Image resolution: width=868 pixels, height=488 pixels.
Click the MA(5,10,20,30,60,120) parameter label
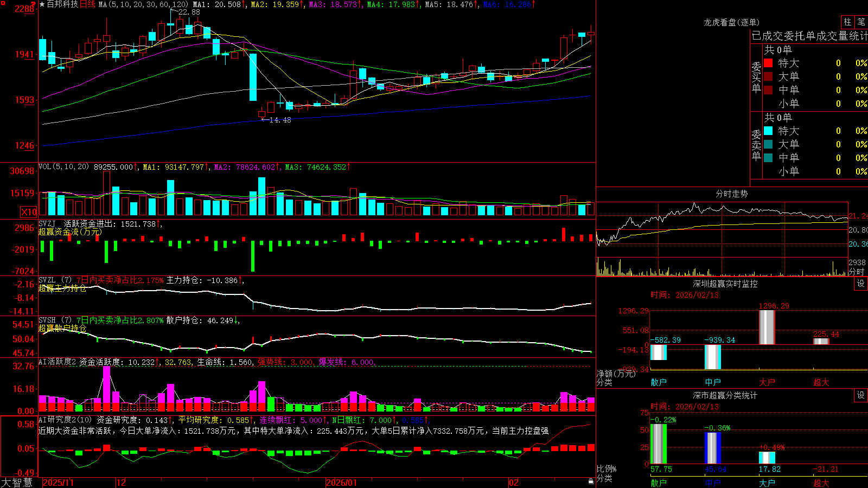click(143, 4)
